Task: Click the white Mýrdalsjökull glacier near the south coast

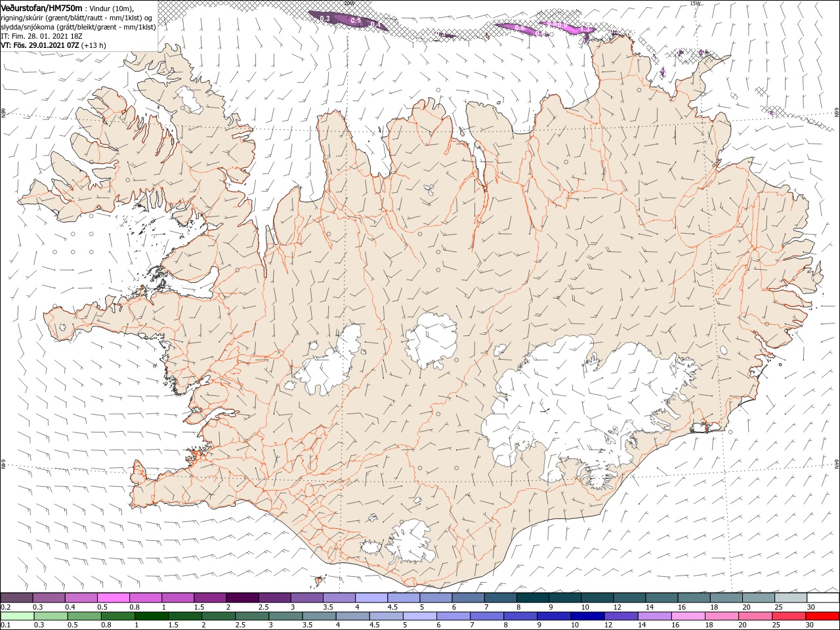Action: coord(411,542)
